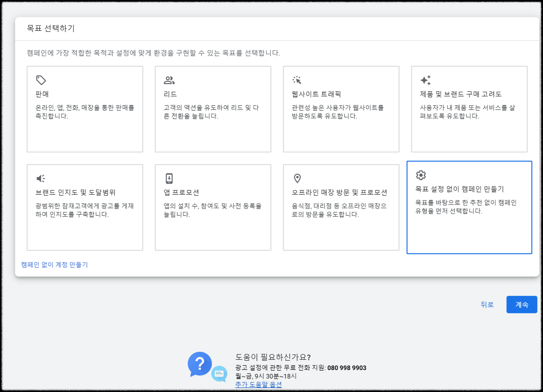Open the 추가 도움말 옵션 link

(x=259, y=385)
